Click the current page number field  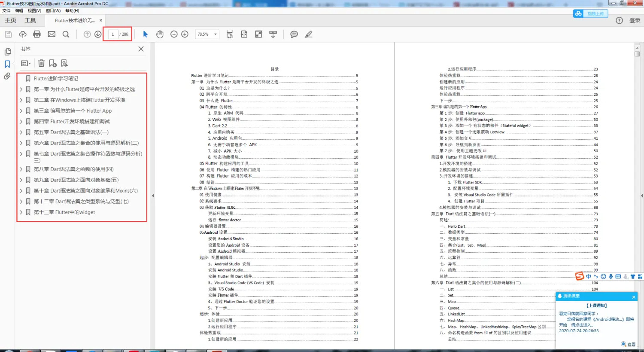[113, 34]
